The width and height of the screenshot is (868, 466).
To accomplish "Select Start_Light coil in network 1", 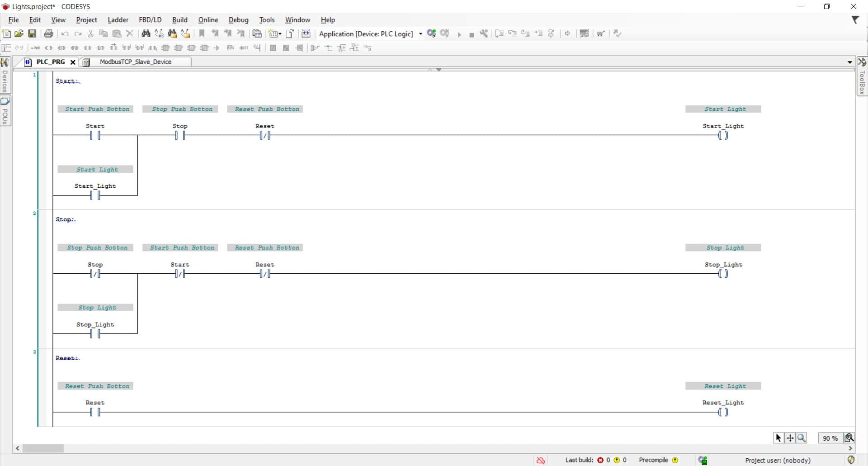I will point(723,135).
